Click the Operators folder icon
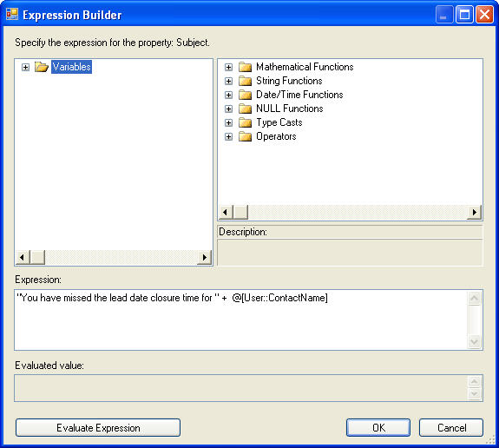 (245, 136)
